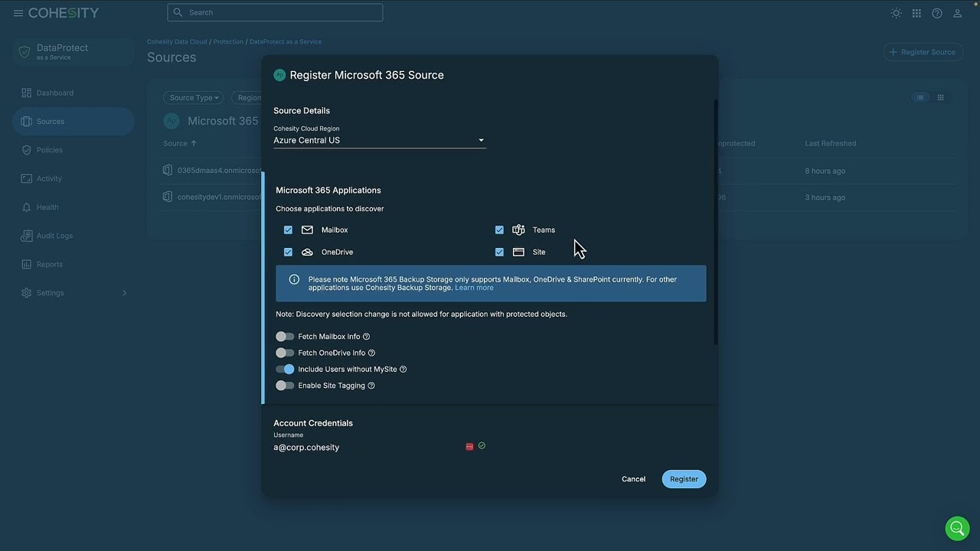Uncheck the OneDrive checkbox
Screen dimensions: 980x551
pos(288,252)
